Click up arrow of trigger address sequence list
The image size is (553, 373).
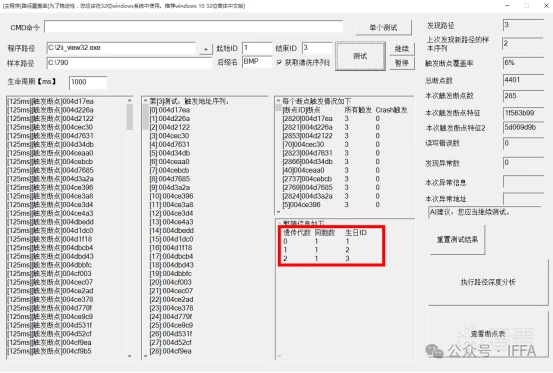(145, 101)
